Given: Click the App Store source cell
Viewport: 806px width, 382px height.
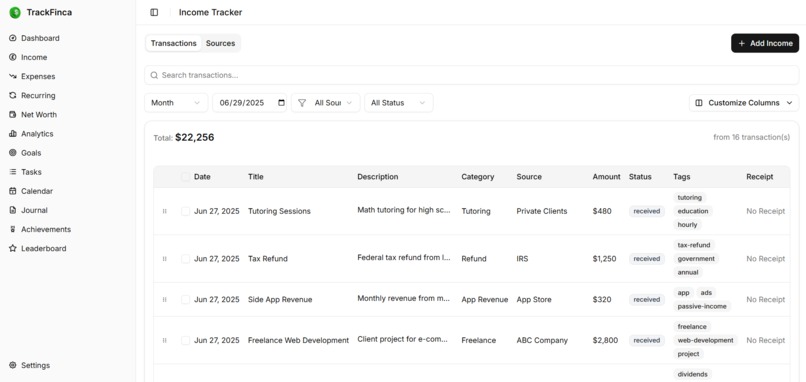Looking at the screenshot, I should 534,299.
